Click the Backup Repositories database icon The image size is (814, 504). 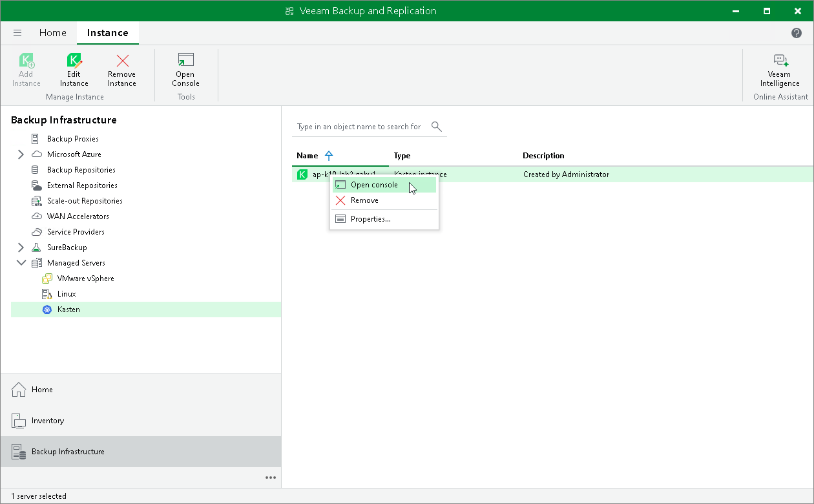click(35, 170)
